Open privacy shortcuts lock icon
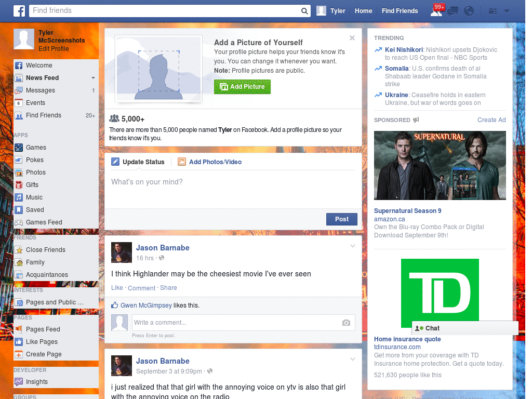Viewport: 532px width, 399px height. pos(493,11)
